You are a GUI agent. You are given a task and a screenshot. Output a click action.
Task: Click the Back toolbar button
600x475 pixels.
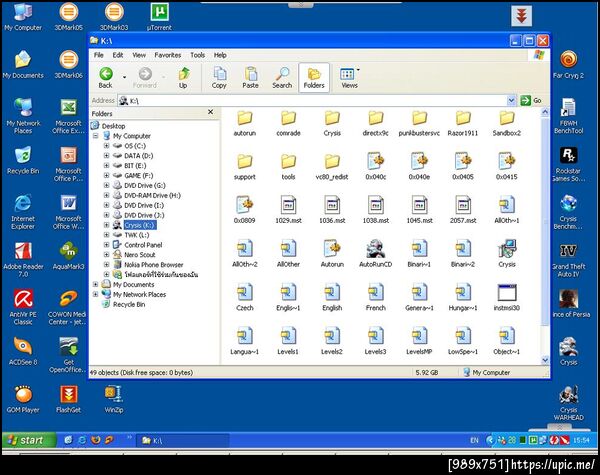pos(106,78)
